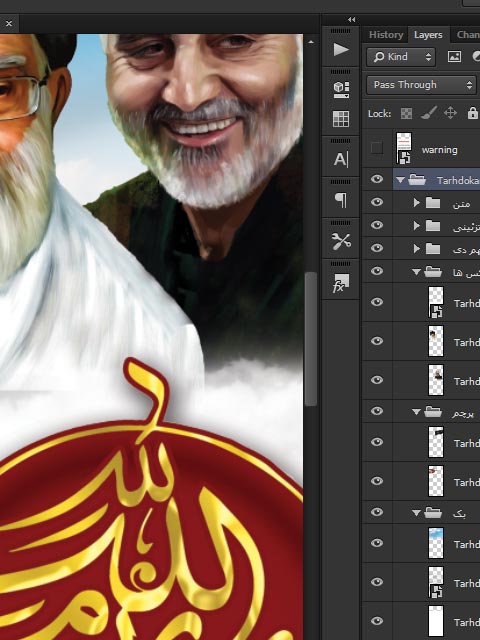Click the canvas vertical scrollbar thumb
480x640 pixels.
click(x=311, y=339)
